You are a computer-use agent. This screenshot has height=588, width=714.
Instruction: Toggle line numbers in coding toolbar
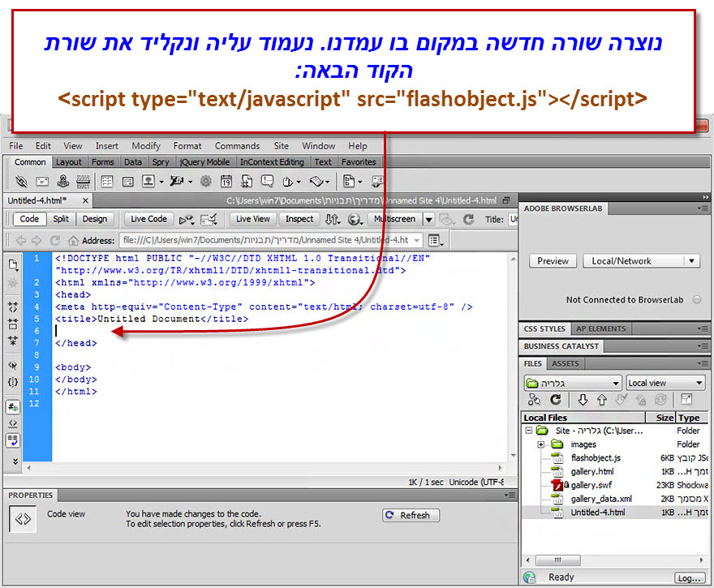coord(13,407)
